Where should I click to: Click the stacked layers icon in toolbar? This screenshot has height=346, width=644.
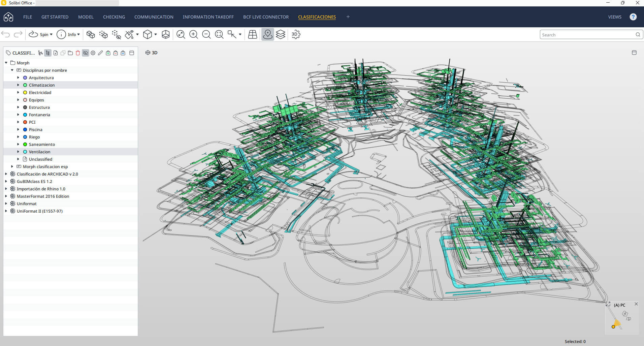point(280,34)
